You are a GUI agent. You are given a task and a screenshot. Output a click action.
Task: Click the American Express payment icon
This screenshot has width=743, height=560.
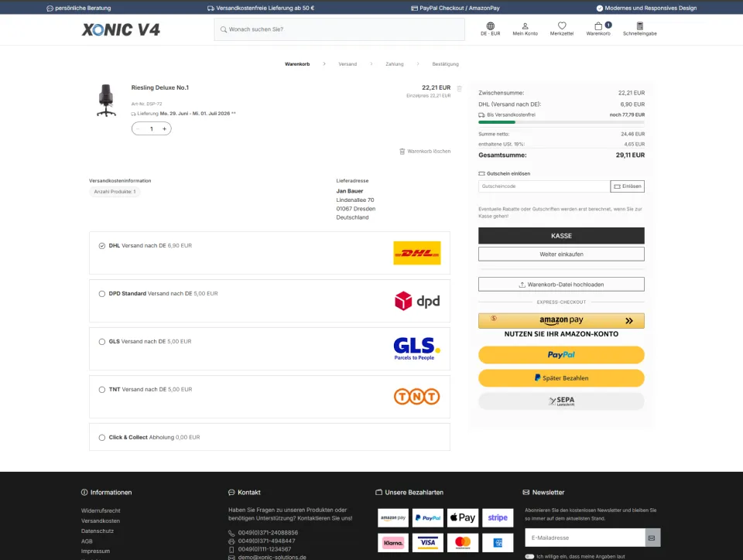click(498, 543)
